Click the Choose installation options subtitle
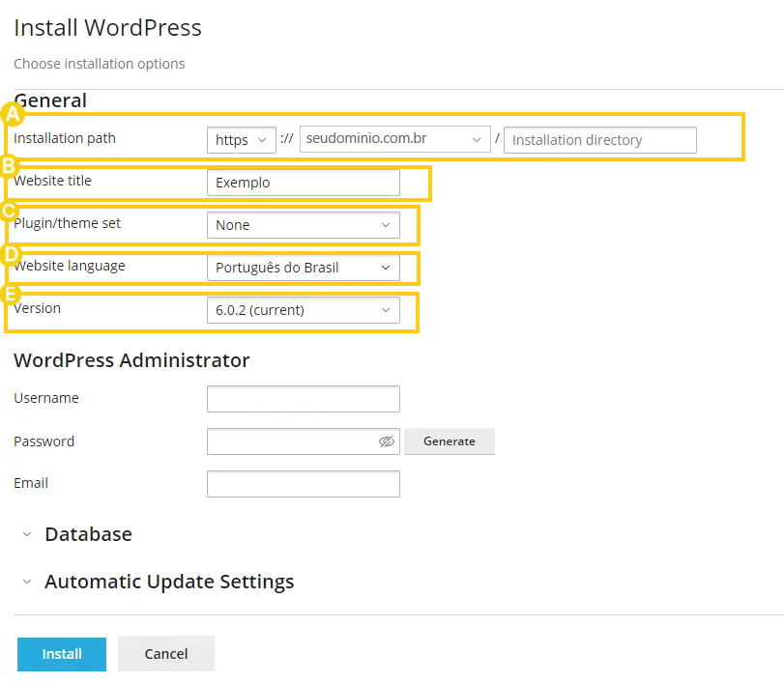 click(99, 64)
